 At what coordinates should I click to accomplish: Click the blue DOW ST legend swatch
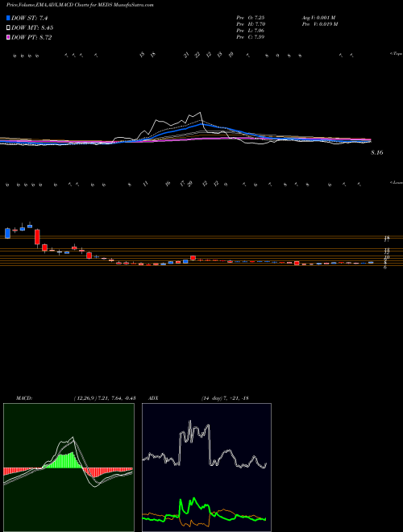(8, 18)
